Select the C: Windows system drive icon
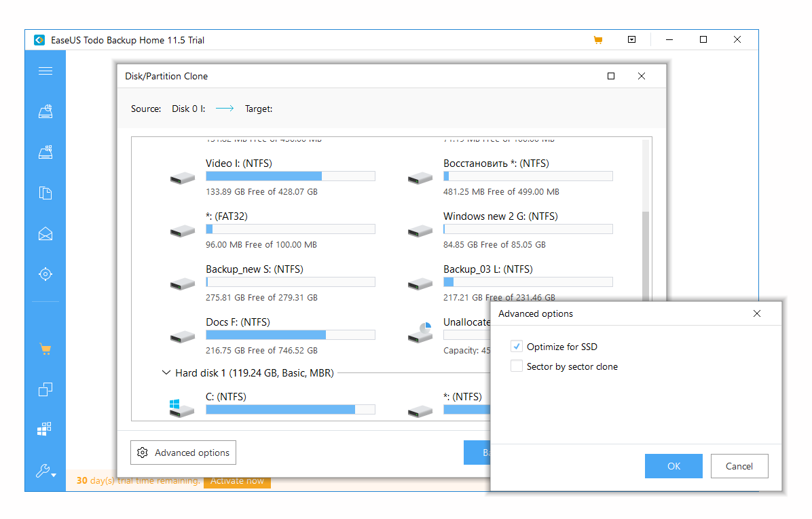The image size is (812, 519). (x=181, y=408)
